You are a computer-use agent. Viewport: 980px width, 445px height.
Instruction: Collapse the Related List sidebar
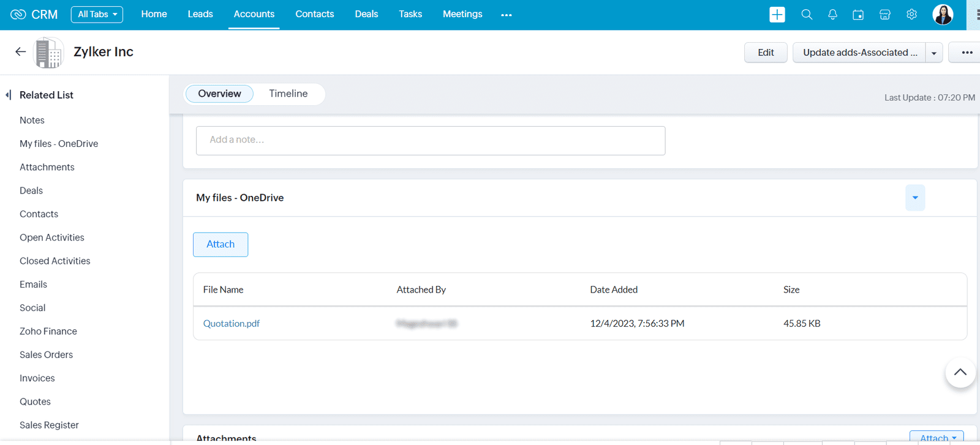[x=9, y=95]
